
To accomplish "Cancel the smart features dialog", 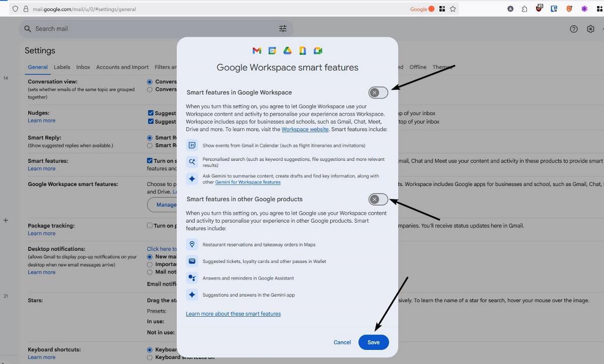I will coord(342,342).
